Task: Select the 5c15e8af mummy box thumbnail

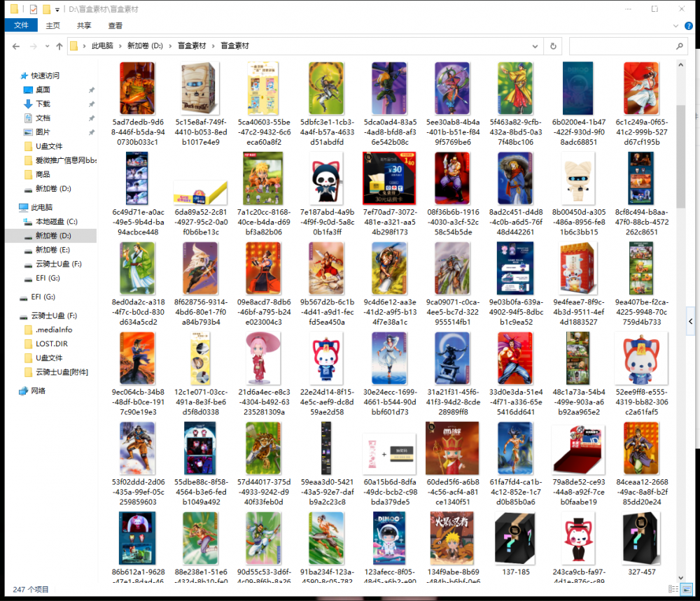Action: 200,88
